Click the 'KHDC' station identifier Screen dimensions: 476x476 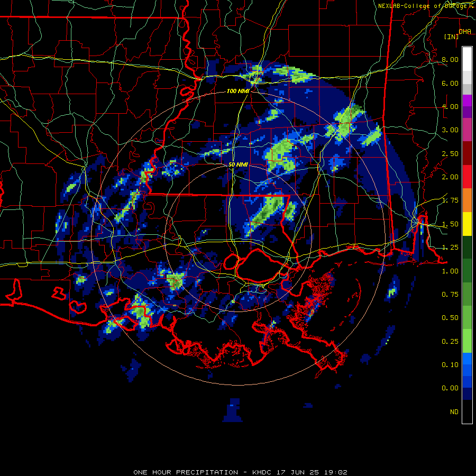point(261,472)
